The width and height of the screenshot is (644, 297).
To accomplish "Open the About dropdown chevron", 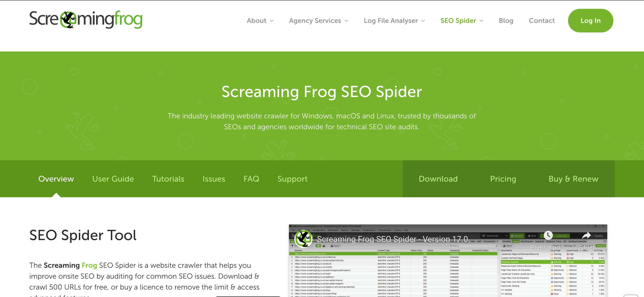I will coord(272,21).
